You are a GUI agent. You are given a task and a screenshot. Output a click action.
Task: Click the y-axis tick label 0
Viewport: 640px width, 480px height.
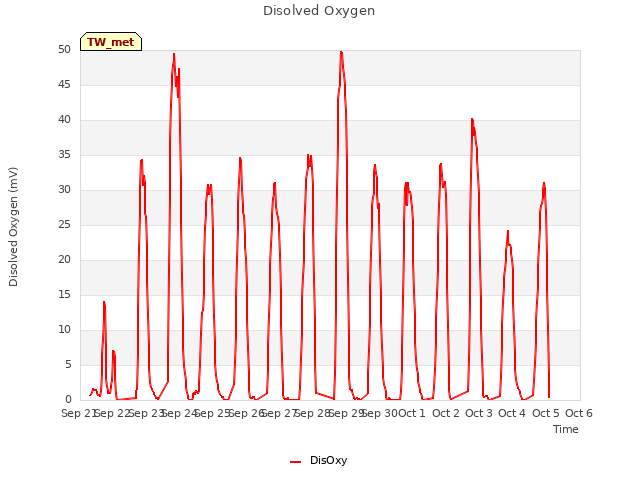tap(68, 400)
